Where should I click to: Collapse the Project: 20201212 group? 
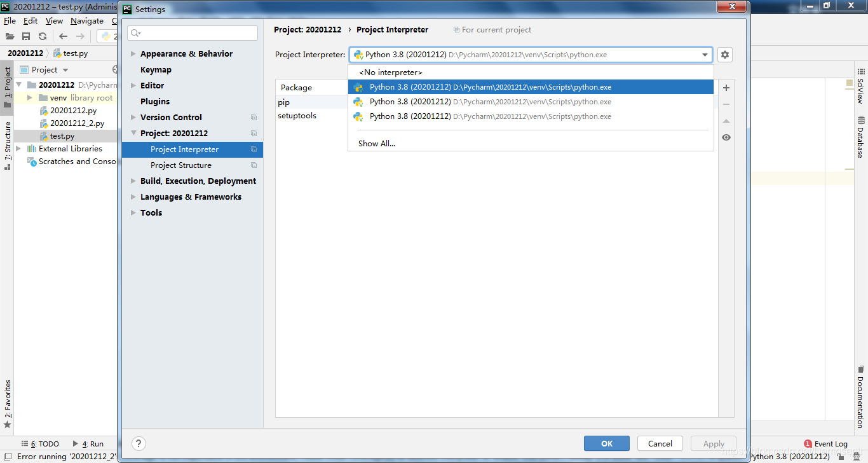tap(133, 134)
